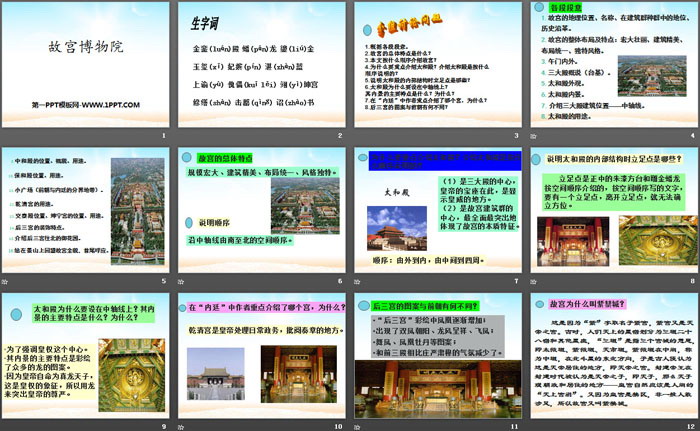The width and height of the screenshot is (700, 431).
Task: Select slide 1 titled 故宫博物院
Action: [x=86, y=65]
